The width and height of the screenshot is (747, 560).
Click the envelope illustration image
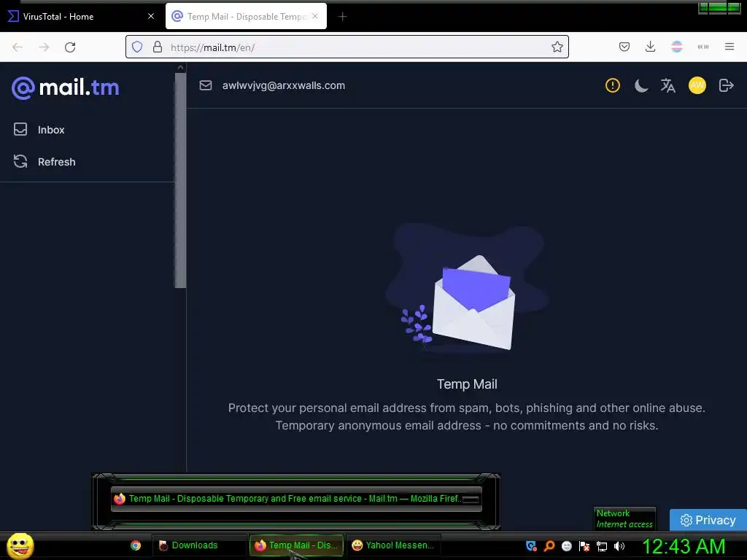click(x=467, y=290)
